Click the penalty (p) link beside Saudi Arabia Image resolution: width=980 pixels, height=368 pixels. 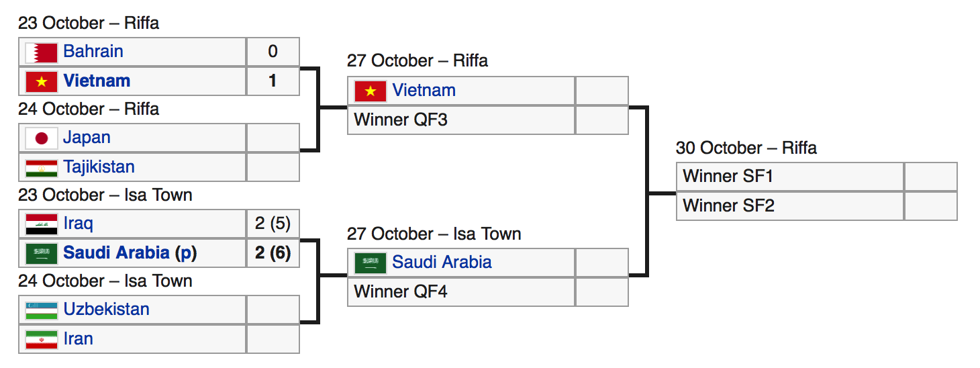pyautogui.click(x=186, y=253)
